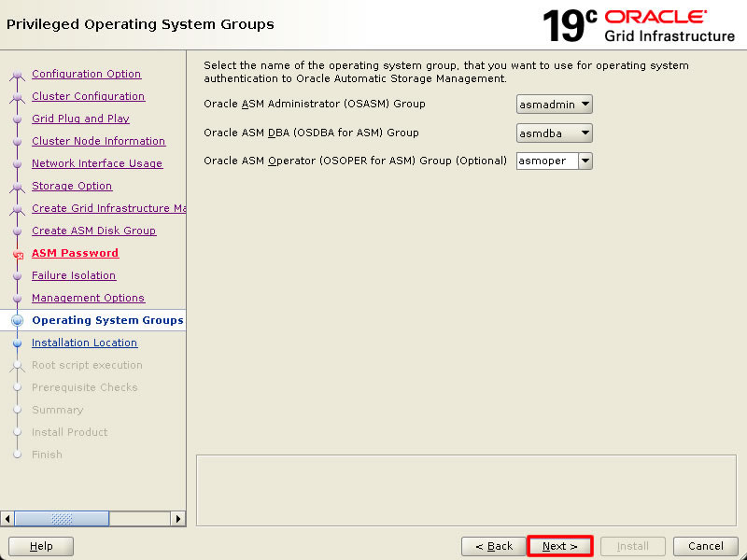The height and width of the screenshot is (560, 747).
Task: Click the step bullet beside Failure Isolation
Action: pos(17,275)
